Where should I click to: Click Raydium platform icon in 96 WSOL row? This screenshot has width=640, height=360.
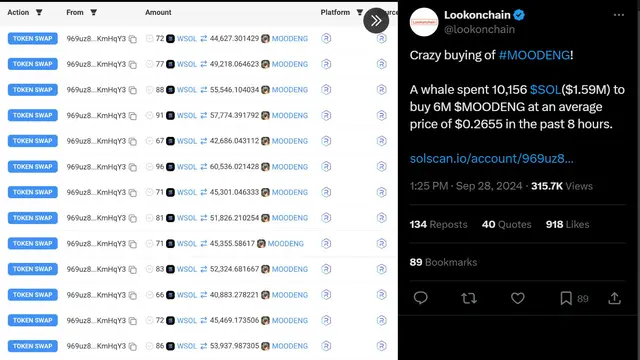[x=326, y=167]
